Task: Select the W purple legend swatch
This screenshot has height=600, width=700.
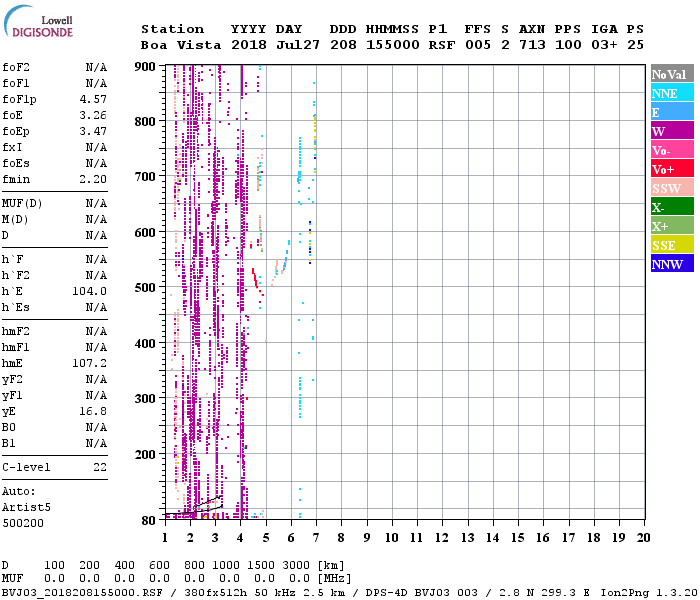Action: [672, 131]
